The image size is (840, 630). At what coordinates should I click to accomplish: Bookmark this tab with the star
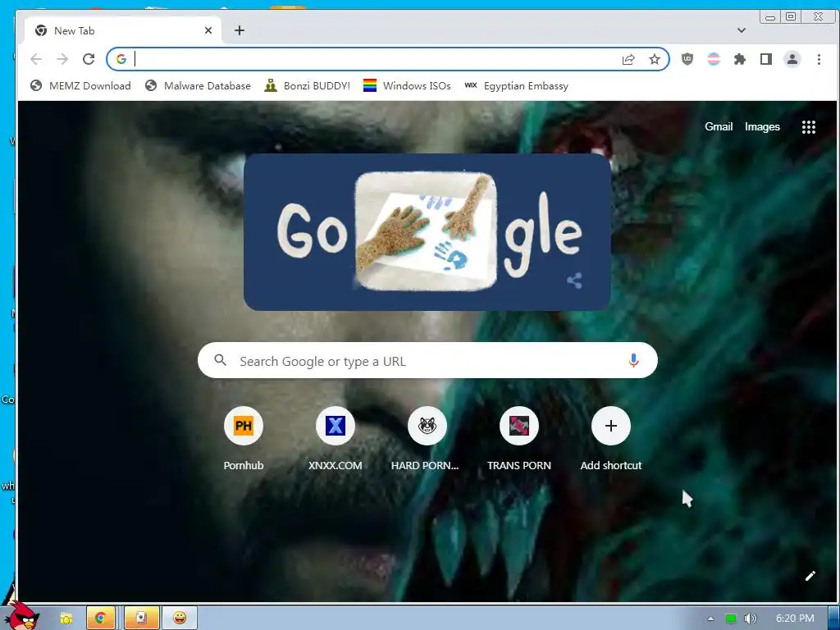tap(655, 59)
